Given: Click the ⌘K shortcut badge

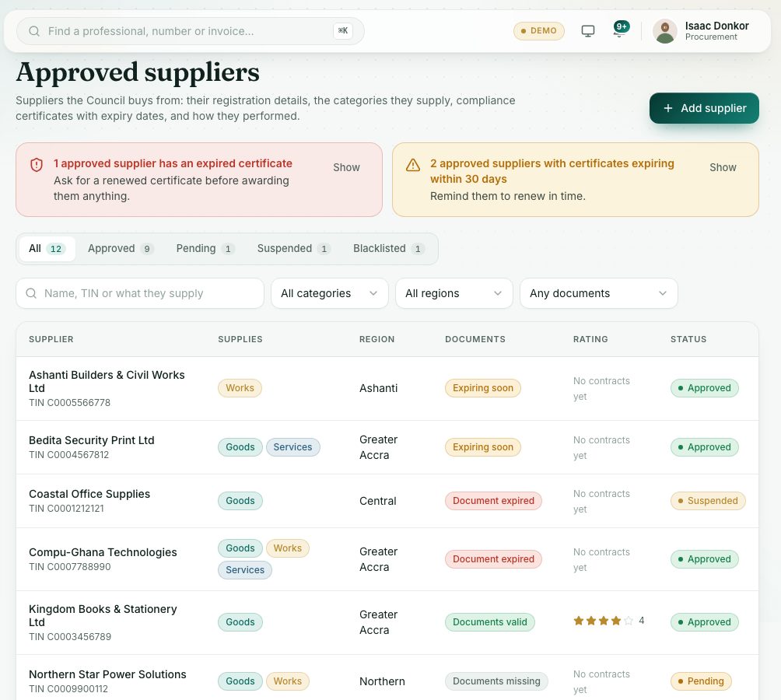Looking at the screenshot, I should (x=343, y=31).
